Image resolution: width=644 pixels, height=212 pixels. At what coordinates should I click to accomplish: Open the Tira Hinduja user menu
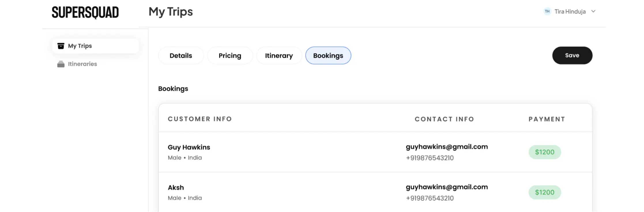(569, 12)
